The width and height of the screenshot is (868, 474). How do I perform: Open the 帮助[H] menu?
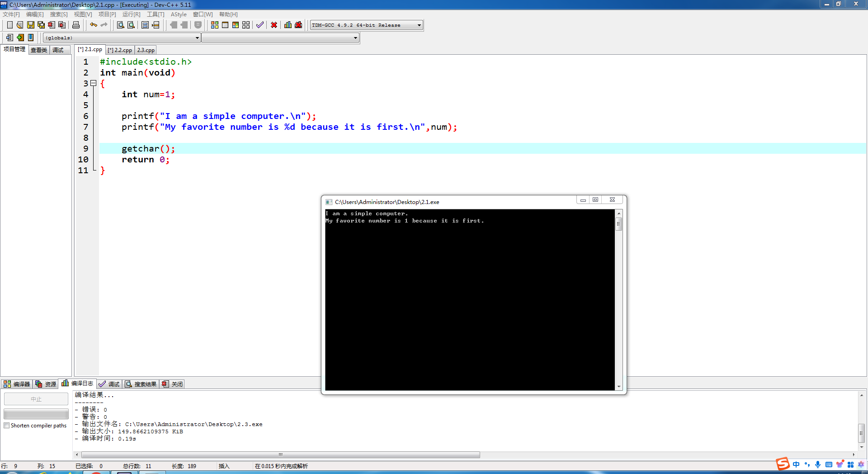pos(228,14)
